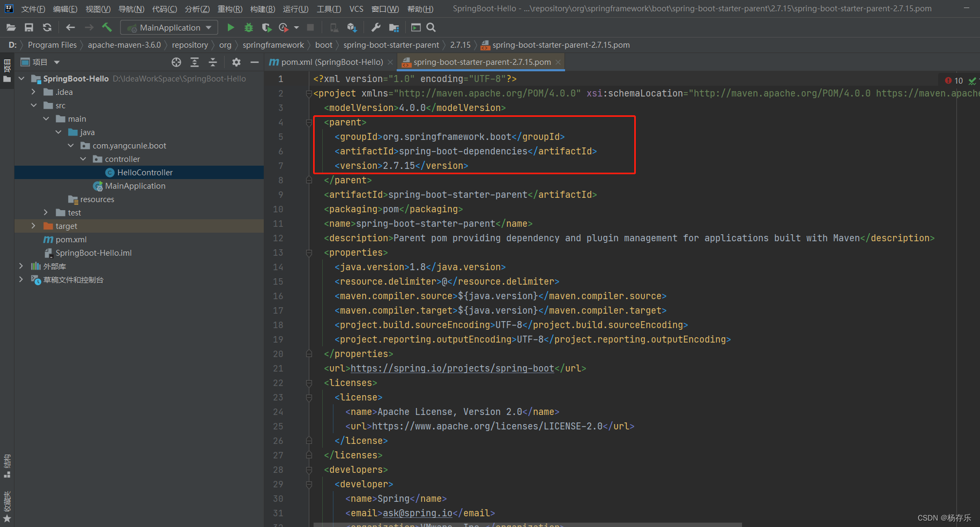Build project with the green hammer icon
This screenshot has width=980, height=527.
[107, 27]
